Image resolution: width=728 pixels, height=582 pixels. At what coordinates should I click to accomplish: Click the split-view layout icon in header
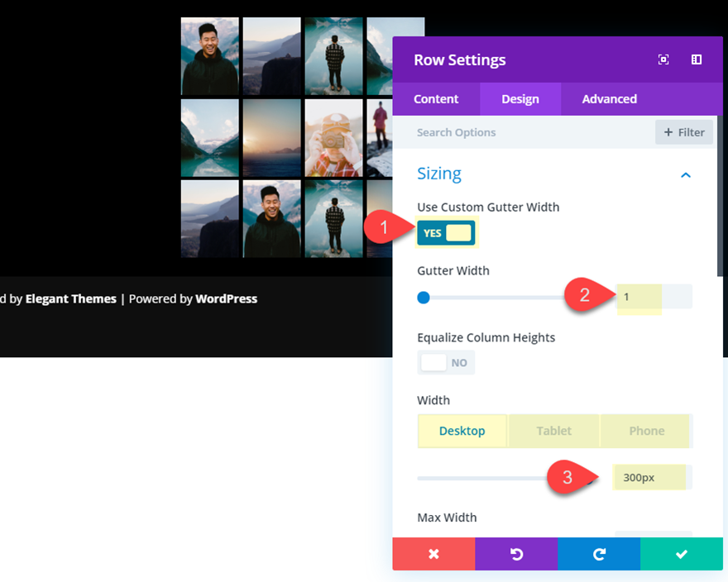[x=696, y=60]
